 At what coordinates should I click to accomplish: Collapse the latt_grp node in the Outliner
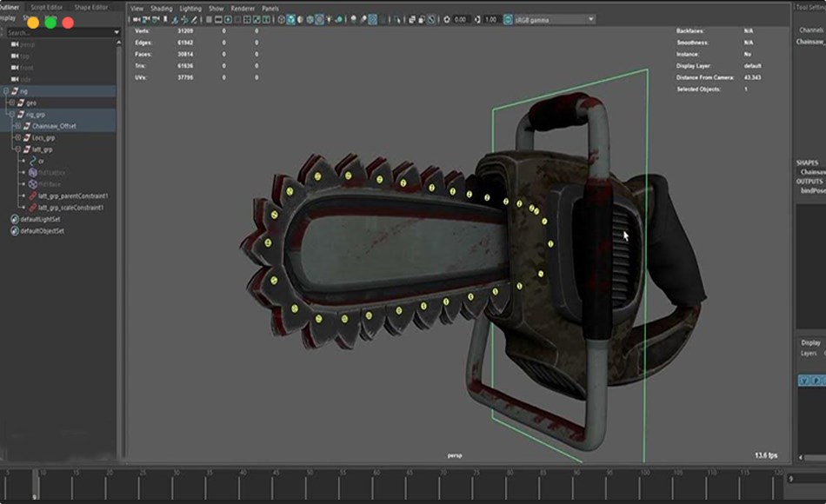17,149
